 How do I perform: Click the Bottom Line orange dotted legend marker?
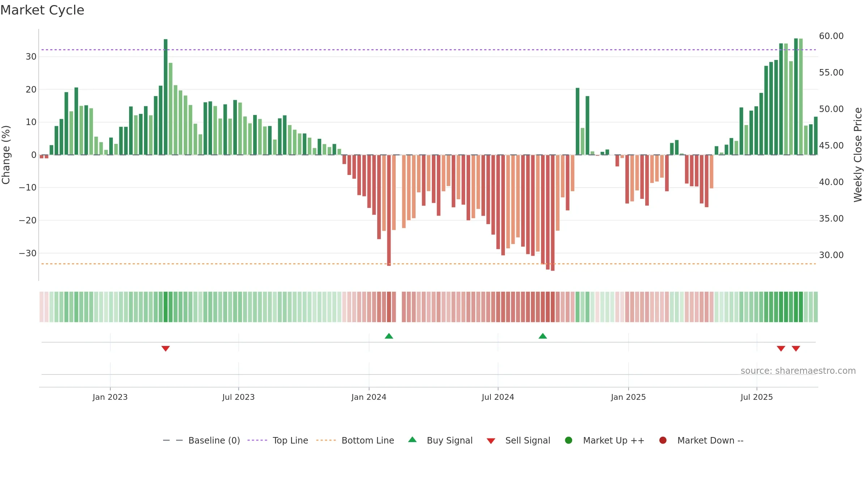click(x=326, y=440)
